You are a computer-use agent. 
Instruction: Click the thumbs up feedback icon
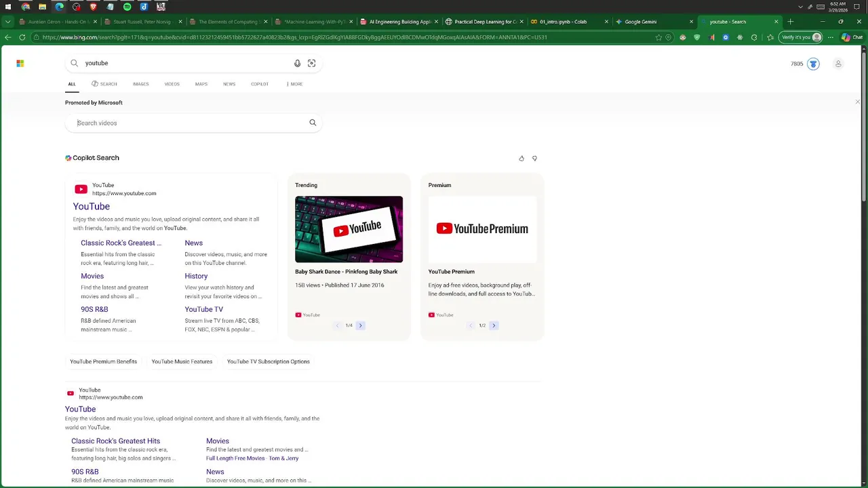pos(521,159)
